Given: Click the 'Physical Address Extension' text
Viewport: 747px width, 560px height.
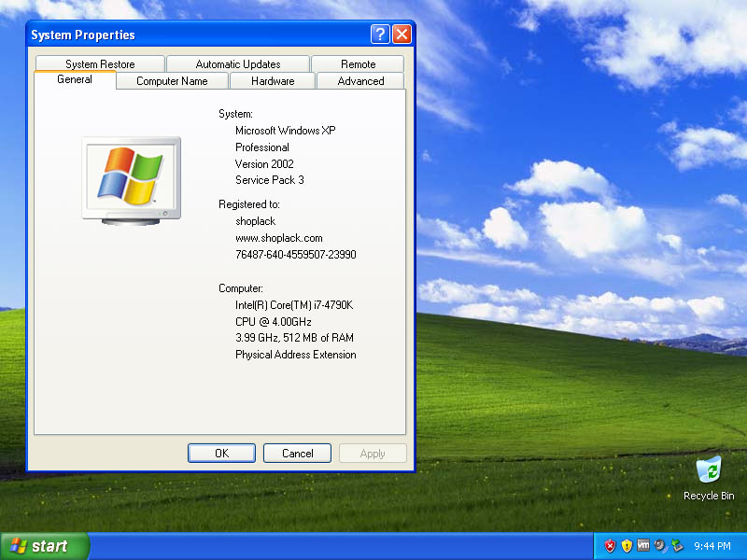Looking at the screenshot, I should coord(296,355).
